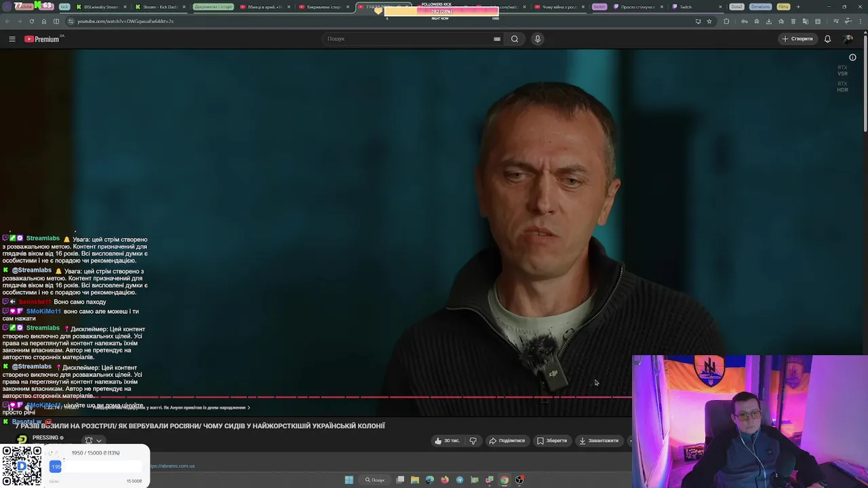
Task: Open the video chapter title chevron
Action: click(x=249, y=407)
